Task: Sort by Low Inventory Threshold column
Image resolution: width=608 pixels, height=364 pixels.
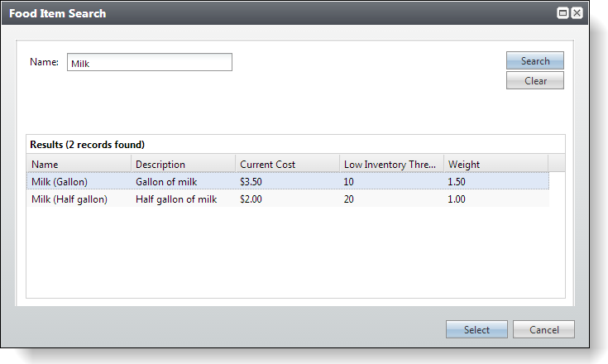Action: [391, 164]
